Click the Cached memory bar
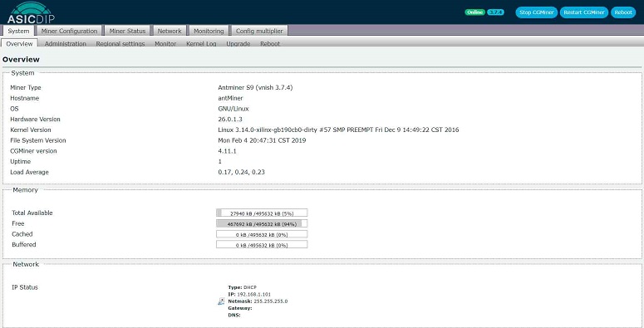The image size is (644, 328). [x=262, y=234]
